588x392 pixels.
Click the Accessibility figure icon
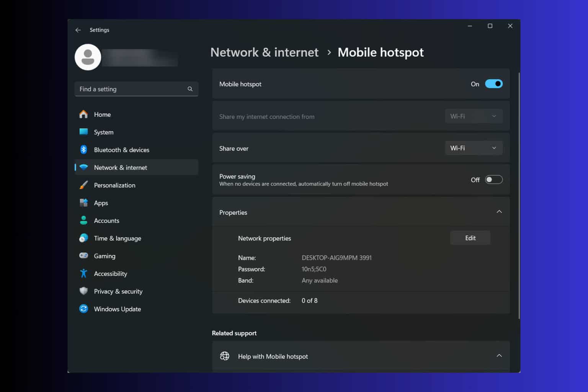pos(83,273)
